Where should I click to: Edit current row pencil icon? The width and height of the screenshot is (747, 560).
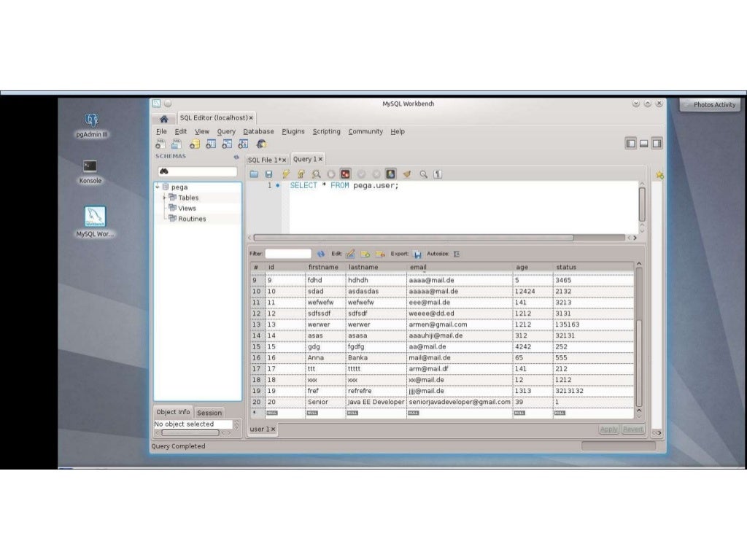[x=350, y=254]
